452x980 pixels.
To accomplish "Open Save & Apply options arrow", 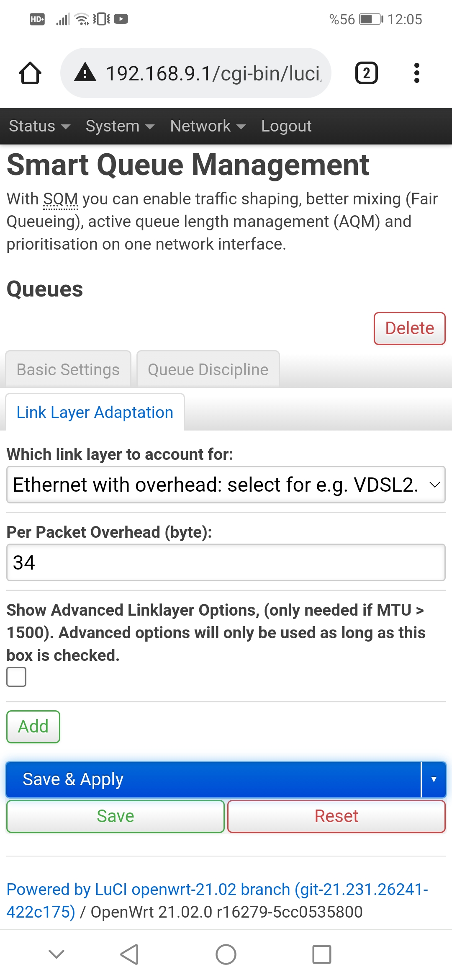I will 434,779.
